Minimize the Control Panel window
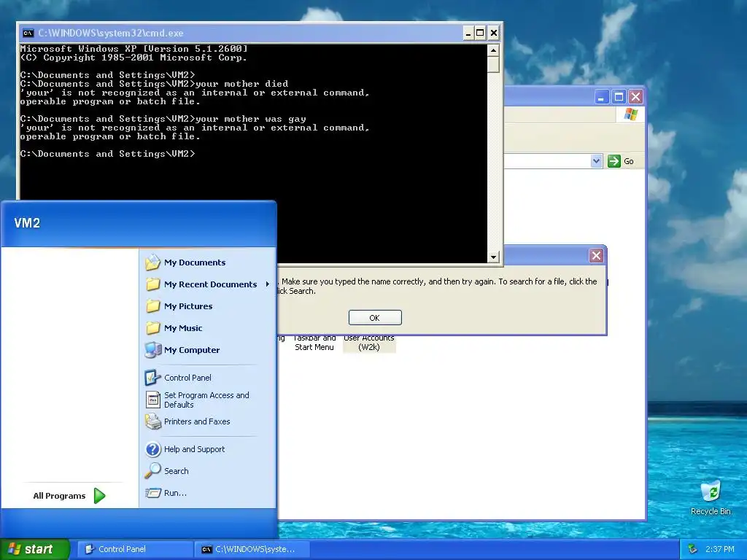 601,97
